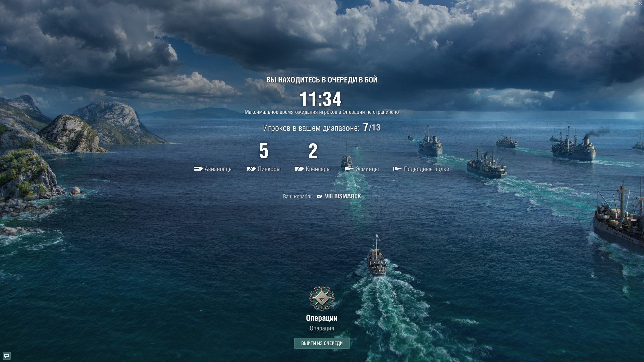This screenshot has width=644, height=362.
Task: Click the VIII BISMARCK ship name
Action: coord(343,196)
